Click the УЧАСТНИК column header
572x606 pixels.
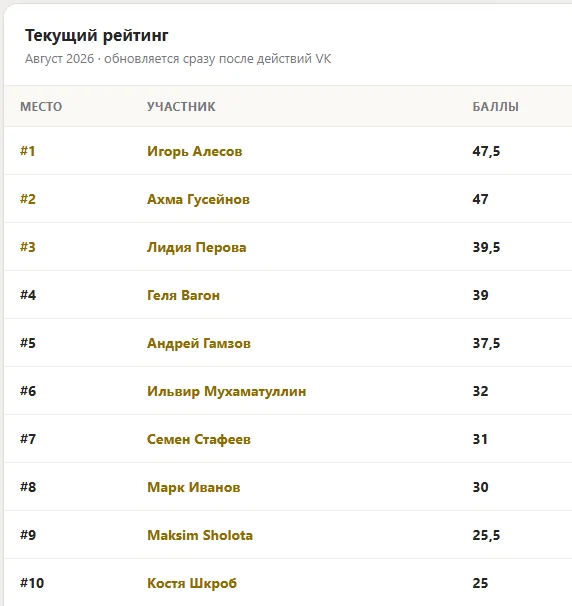(x=181, y=107)
